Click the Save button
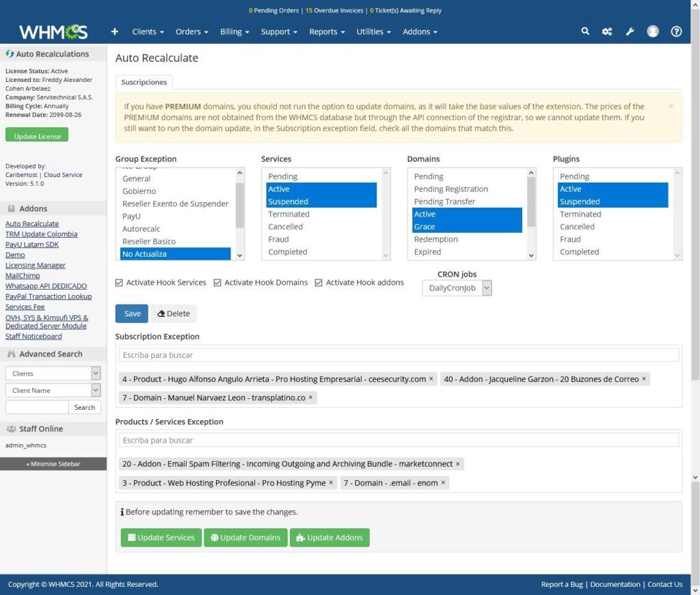 tap(132, 314)
